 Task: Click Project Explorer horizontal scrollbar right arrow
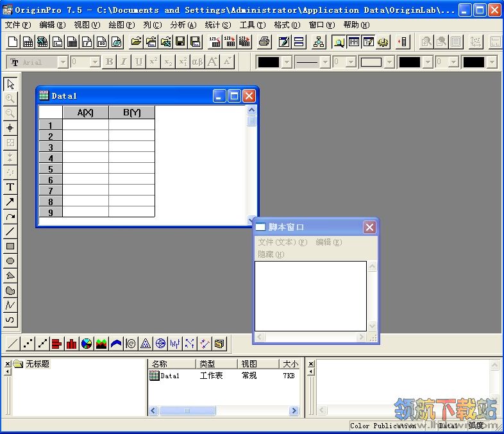294,410
